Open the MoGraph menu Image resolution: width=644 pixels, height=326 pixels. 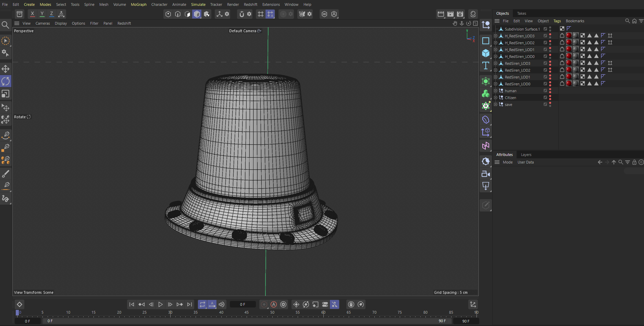coord(138,4)
